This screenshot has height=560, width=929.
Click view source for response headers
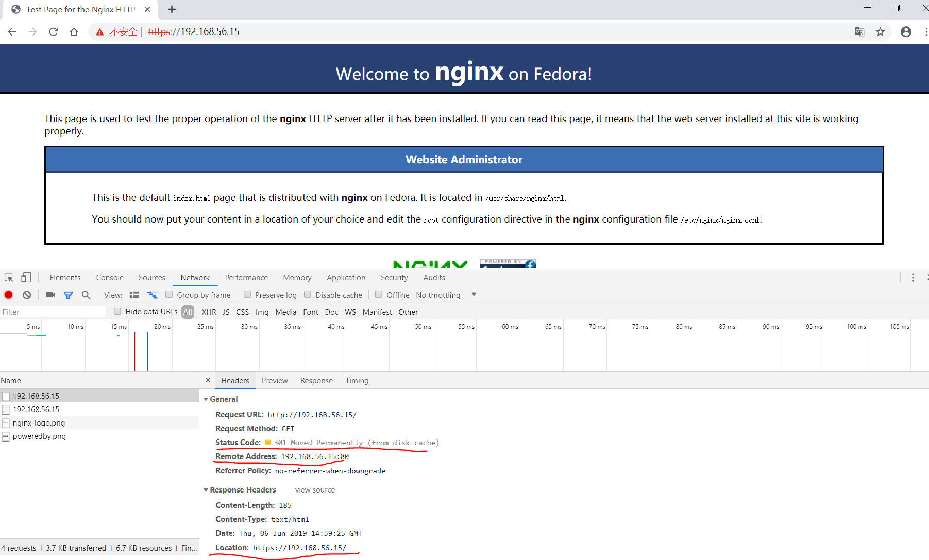(315, 490)
